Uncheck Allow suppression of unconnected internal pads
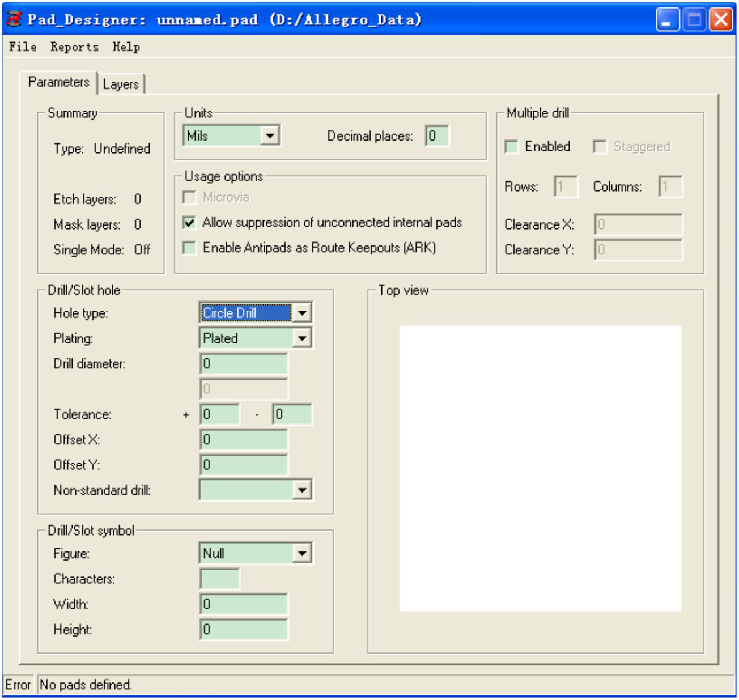The height and width of the screenshot is (700, 739). tap(190, 223)
